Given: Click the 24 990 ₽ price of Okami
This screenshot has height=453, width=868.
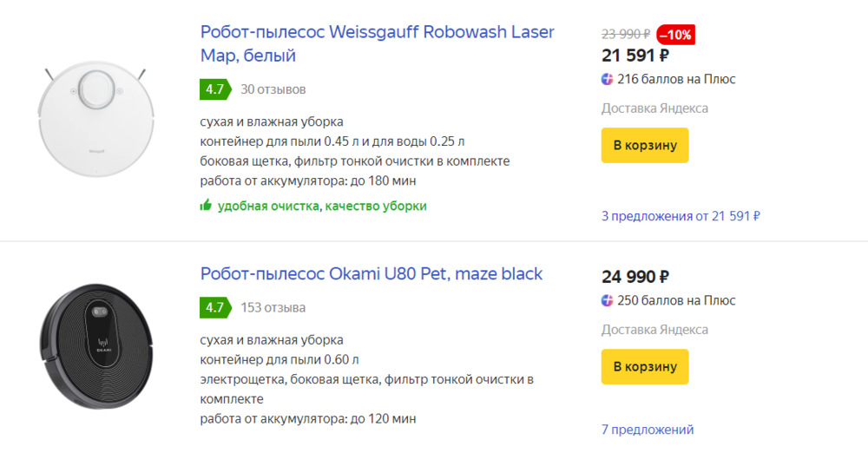Looking at the screenshot, I should [x=635, y=277].
